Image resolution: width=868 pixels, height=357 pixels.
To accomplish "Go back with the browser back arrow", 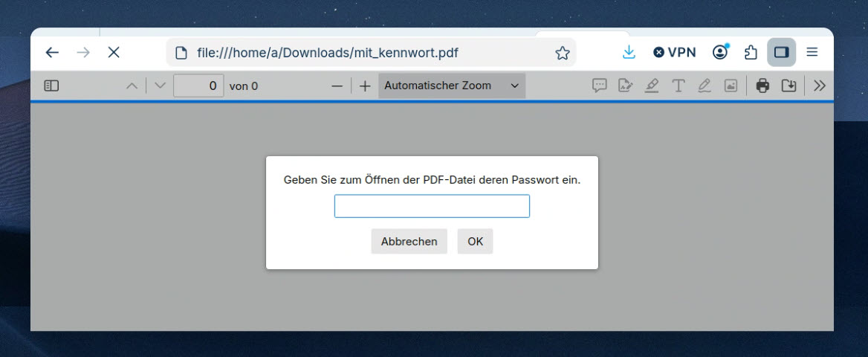I will pyautogui.click(x=52, y=52).
